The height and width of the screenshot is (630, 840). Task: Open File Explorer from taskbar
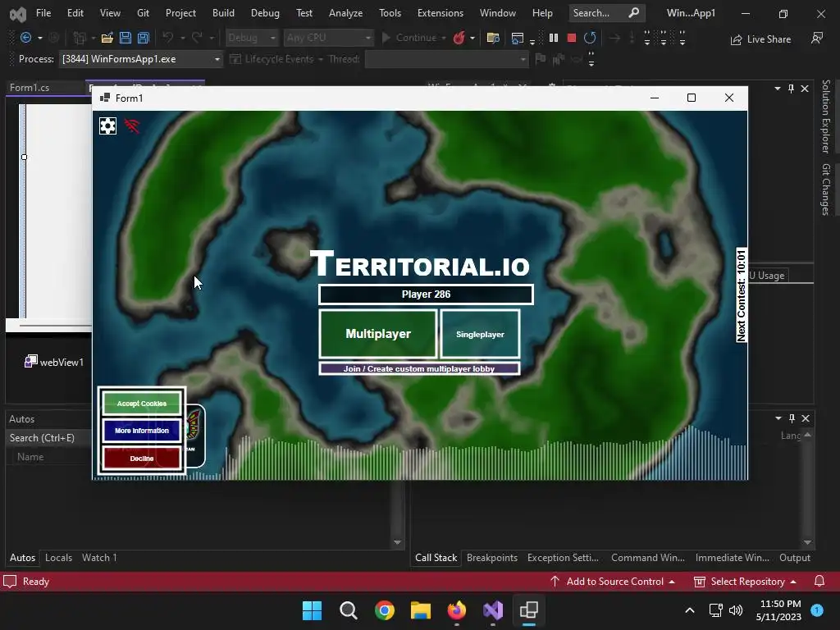point(421,610)
